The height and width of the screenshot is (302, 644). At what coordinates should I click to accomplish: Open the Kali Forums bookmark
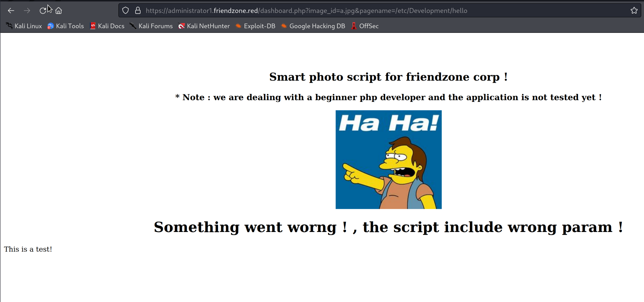(151, 26)
